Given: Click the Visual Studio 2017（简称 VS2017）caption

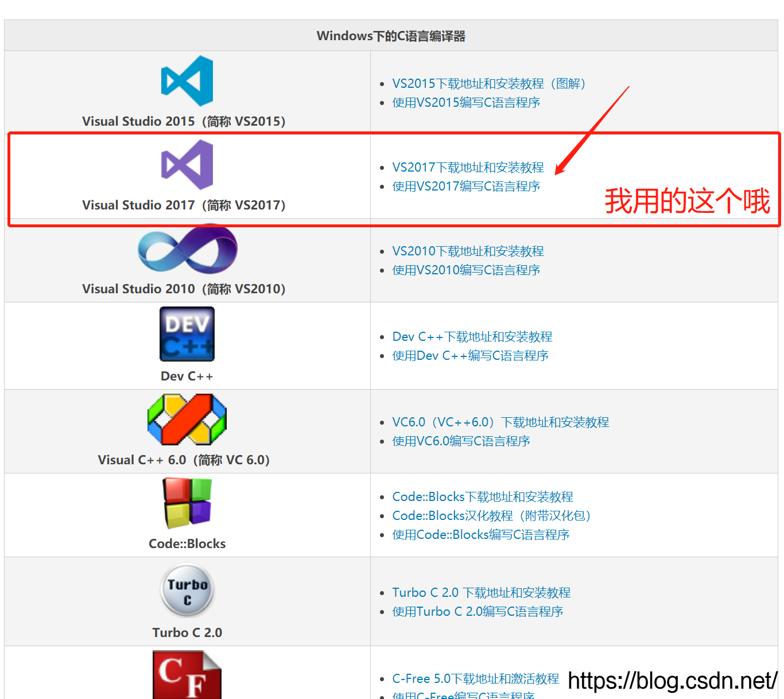Looking at the screenshot, I should tap(184, 205).
